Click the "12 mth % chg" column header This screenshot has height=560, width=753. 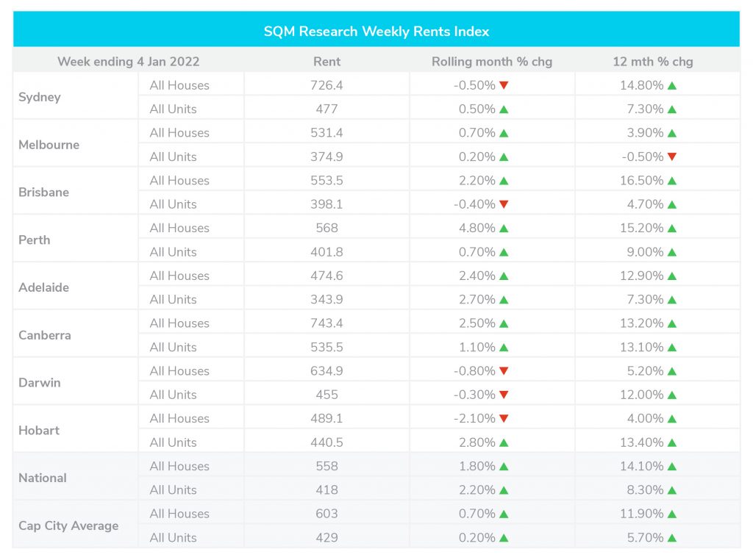tap(653, 62)
